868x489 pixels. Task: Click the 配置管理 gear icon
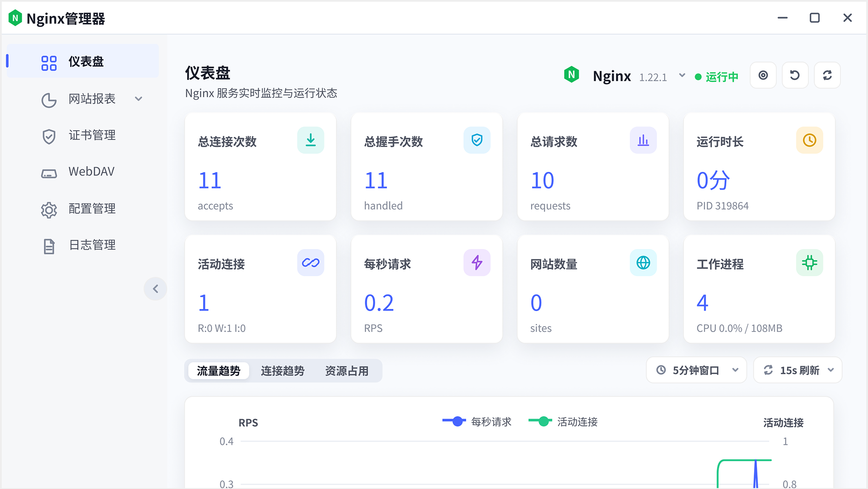pyautogui.click(x=49, y=210)
